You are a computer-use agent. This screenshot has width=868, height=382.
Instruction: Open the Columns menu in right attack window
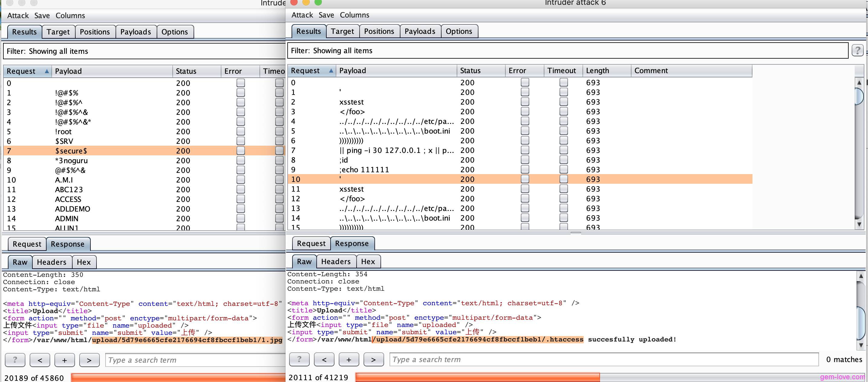pos(354,15)
